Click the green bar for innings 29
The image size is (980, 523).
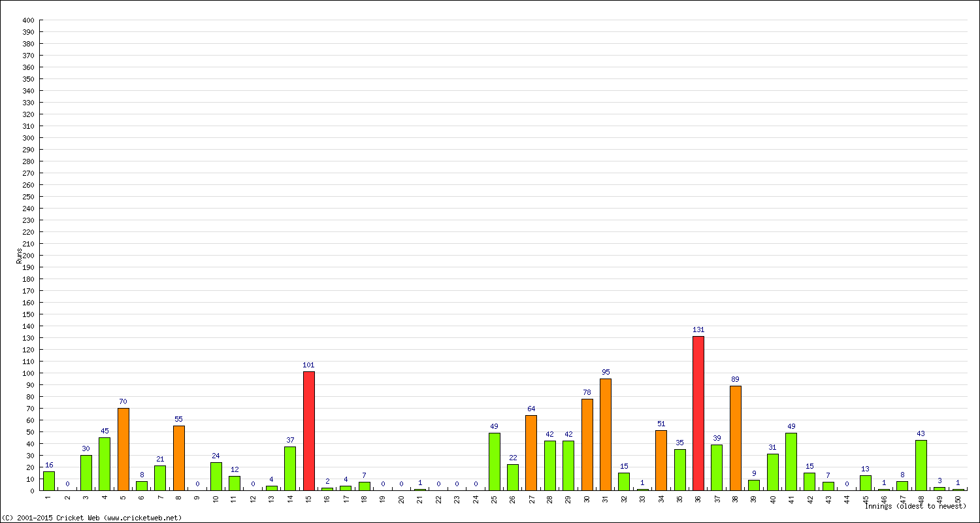click(568, 465)
